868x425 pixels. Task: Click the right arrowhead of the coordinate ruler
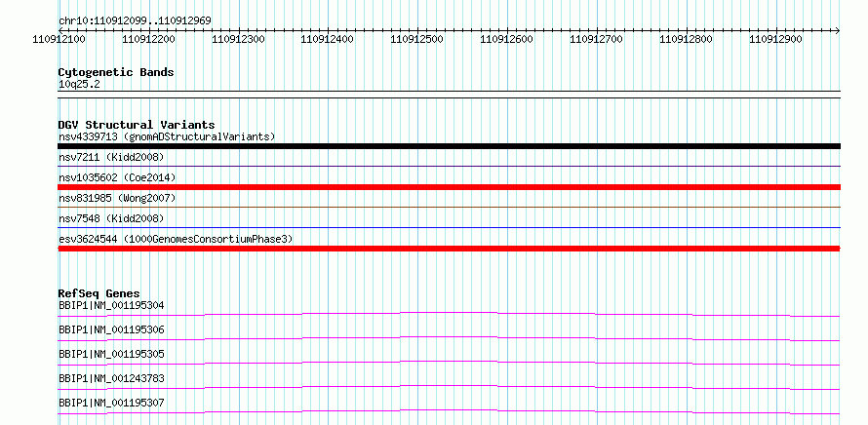(x=838, y=30)
